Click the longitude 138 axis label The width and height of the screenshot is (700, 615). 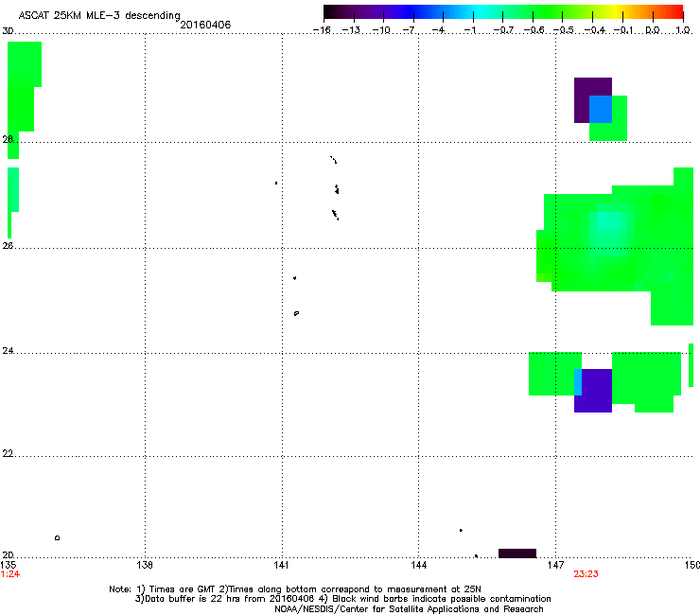tap(145, 565)
